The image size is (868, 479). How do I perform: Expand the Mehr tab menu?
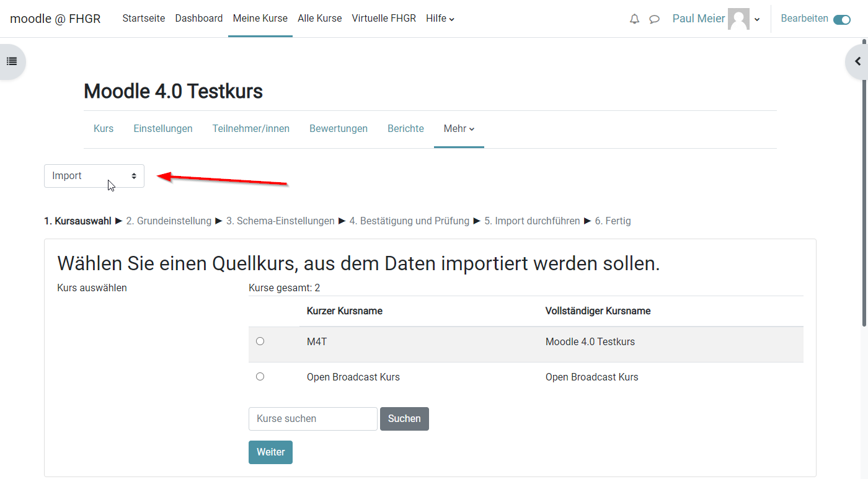pyautogui.click(x=459, y=129)
